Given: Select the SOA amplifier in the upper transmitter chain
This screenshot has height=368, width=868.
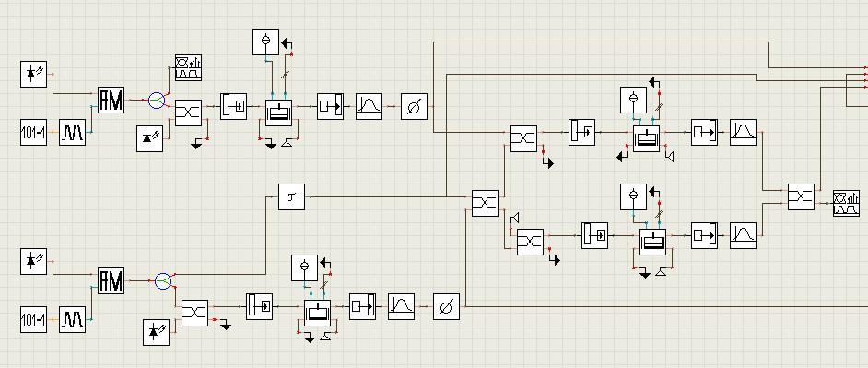Looking at the screenshot, I should pyautogui.click(x=278, y=113).
